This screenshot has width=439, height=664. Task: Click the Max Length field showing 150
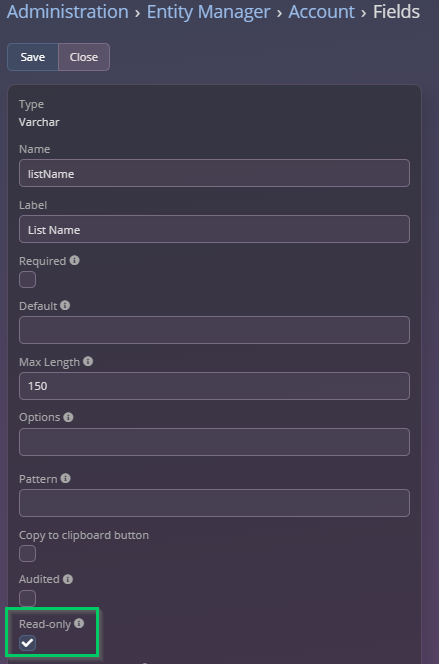(214, 386)
